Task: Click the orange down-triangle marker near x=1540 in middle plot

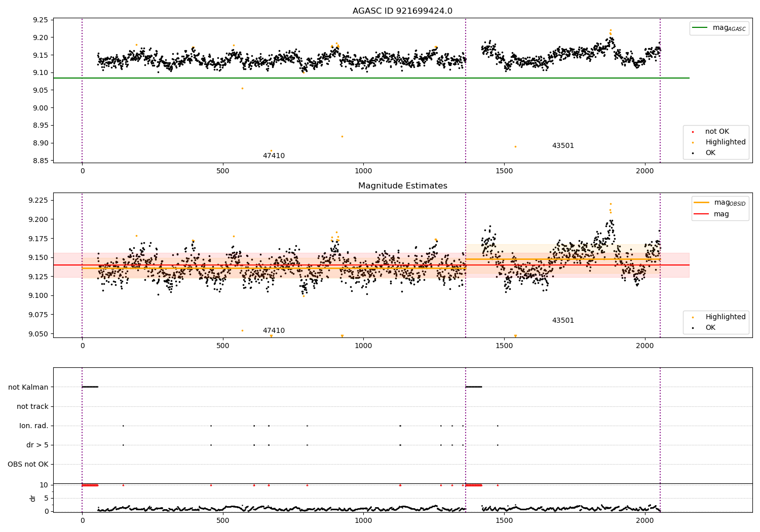Action: (515, 336)
